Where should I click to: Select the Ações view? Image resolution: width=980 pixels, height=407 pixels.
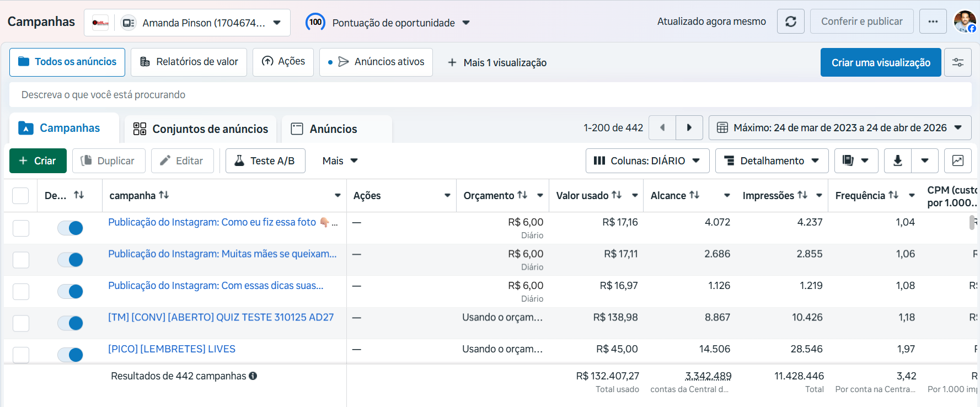283,62
